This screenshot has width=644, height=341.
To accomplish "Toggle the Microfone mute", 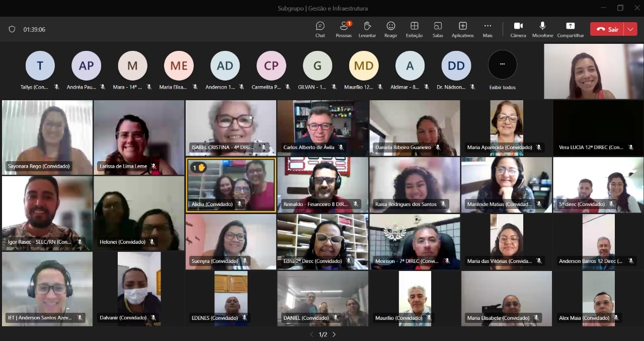I will 542,29.
